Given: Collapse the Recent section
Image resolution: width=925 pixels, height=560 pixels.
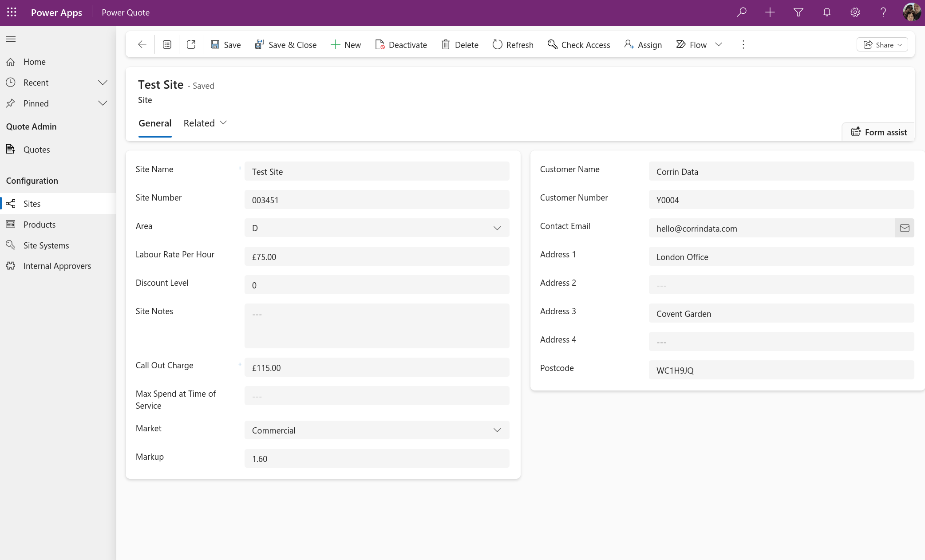Looking at the screenshot, I should tap(103, 83).
